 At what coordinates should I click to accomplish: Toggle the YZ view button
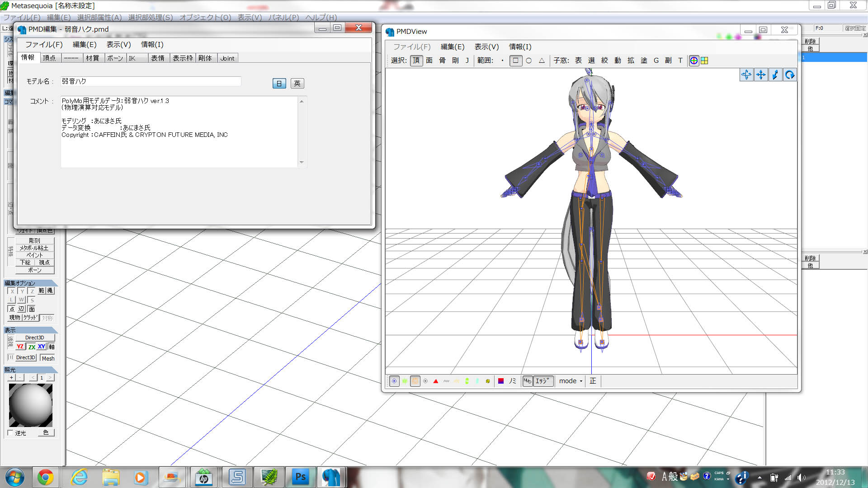20,347
